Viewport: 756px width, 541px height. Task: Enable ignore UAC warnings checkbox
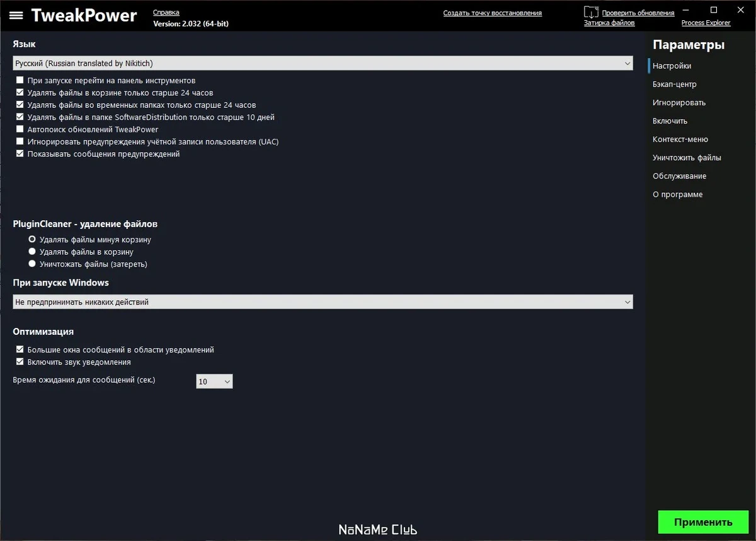(20, 141)
